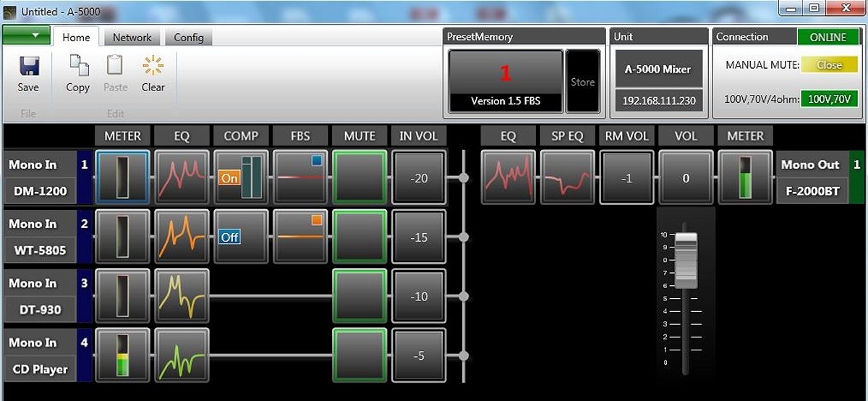Open the SP EQ for Mono Out
868x401 pixels.
[x=567, y=177]
